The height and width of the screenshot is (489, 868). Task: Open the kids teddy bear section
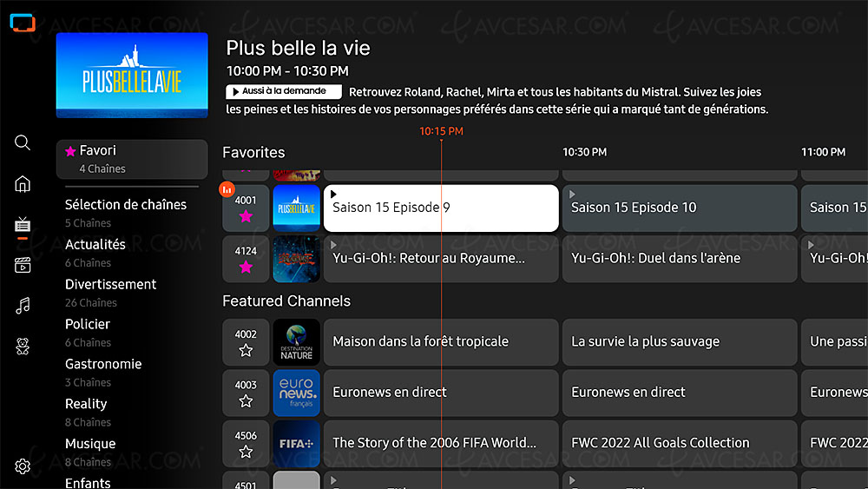pos(23,346)
